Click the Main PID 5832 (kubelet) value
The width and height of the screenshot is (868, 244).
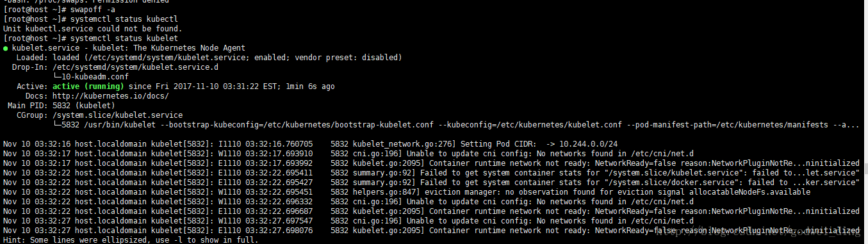tap(83, 106)
